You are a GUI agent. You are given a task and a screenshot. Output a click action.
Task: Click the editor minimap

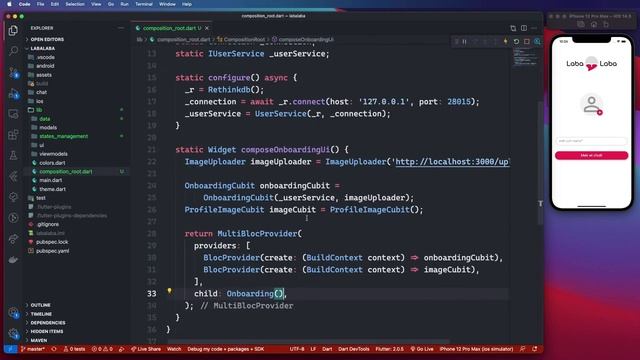[x=525, y=57]
